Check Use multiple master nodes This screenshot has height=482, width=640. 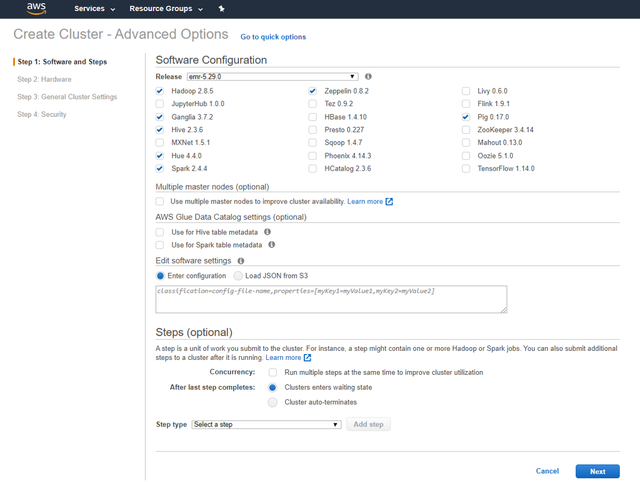click(x=160, y=202)
